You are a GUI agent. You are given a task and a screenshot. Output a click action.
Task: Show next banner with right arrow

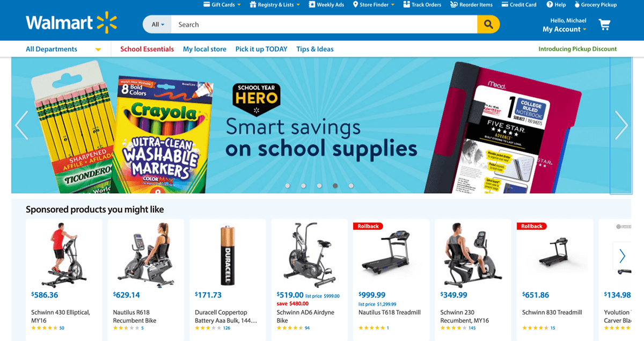(x=621, y=125)
